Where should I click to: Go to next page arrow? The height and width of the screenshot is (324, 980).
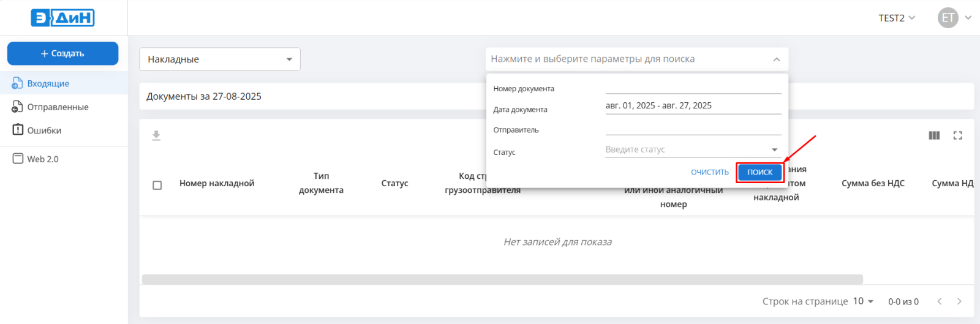[959, 301]
